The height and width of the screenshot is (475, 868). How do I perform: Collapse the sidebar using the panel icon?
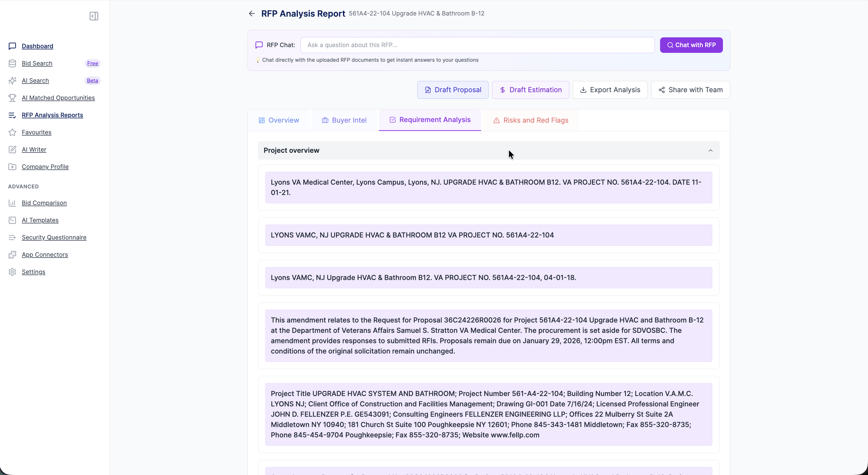pyautogui.click(x=94, y=16)
